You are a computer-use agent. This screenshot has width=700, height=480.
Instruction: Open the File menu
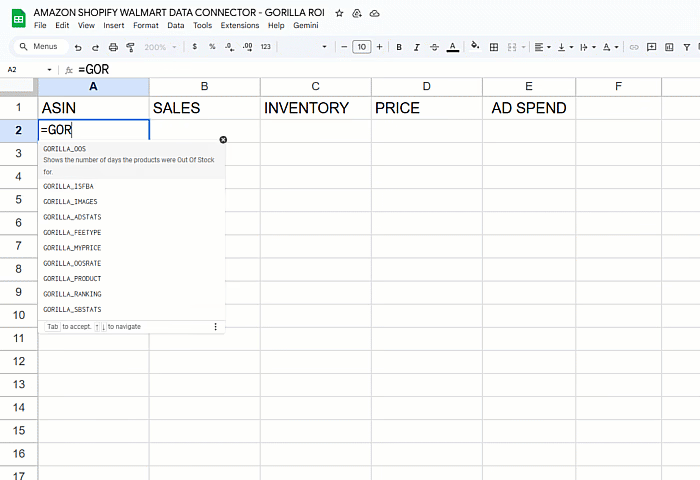[x=40, y=25]
